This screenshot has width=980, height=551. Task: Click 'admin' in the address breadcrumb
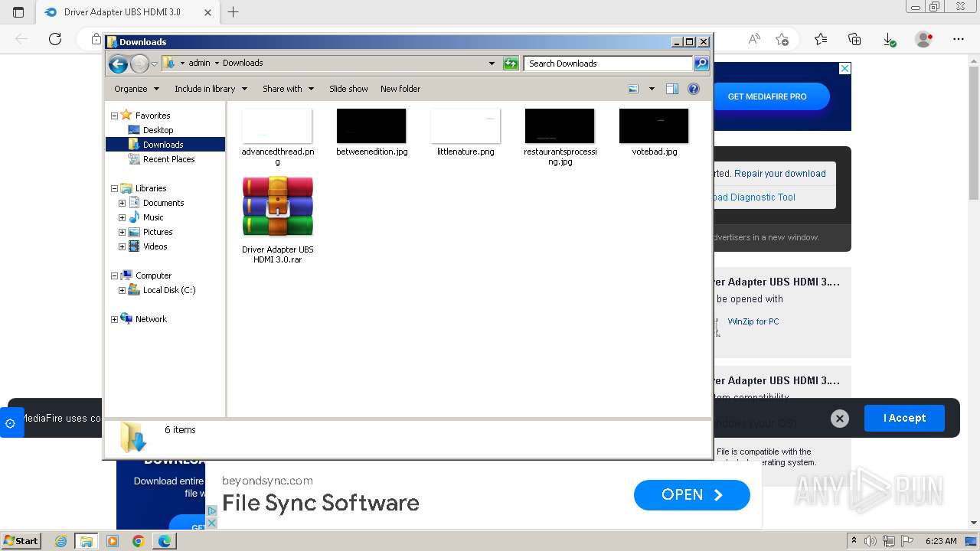[199, 63]
